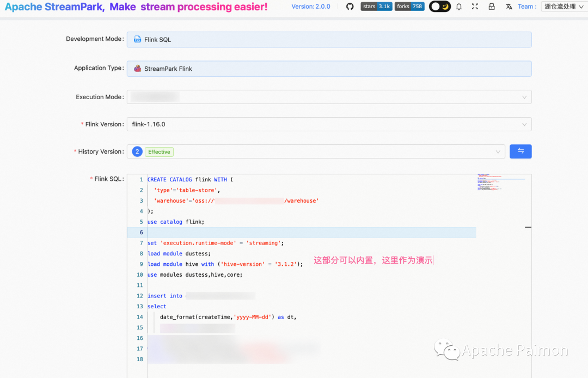This screenshot has width=588, height=378.
Task: Click the 'type'='table-store' line
Action: click(187, 190)
